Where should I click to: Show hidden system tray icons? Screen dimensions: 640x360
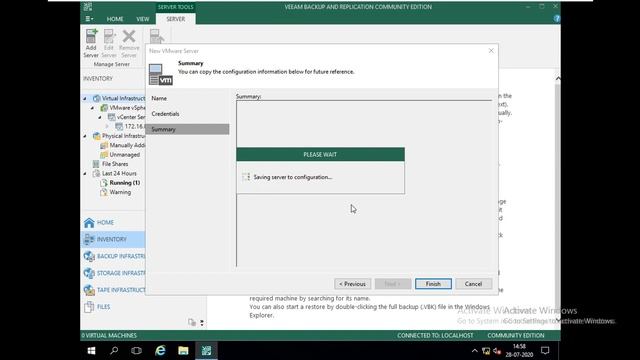(x=474, y=351)
